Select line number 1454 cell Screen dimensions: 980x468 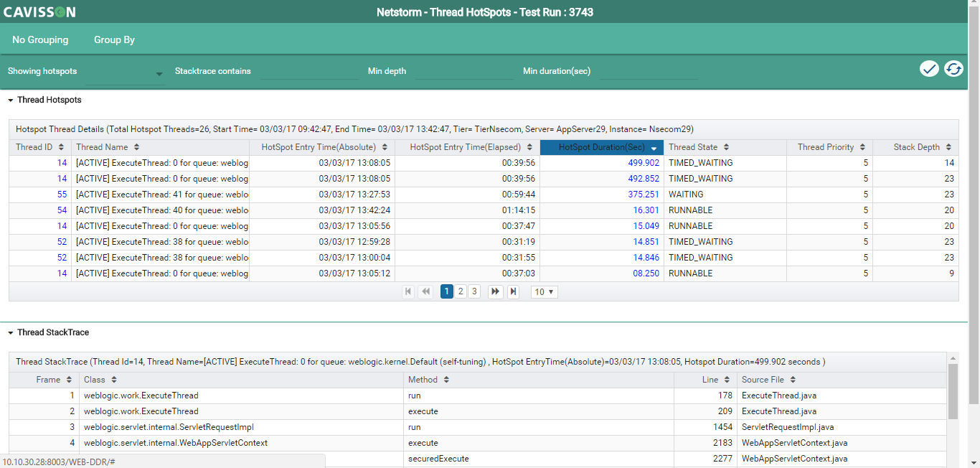coord(705,427)
